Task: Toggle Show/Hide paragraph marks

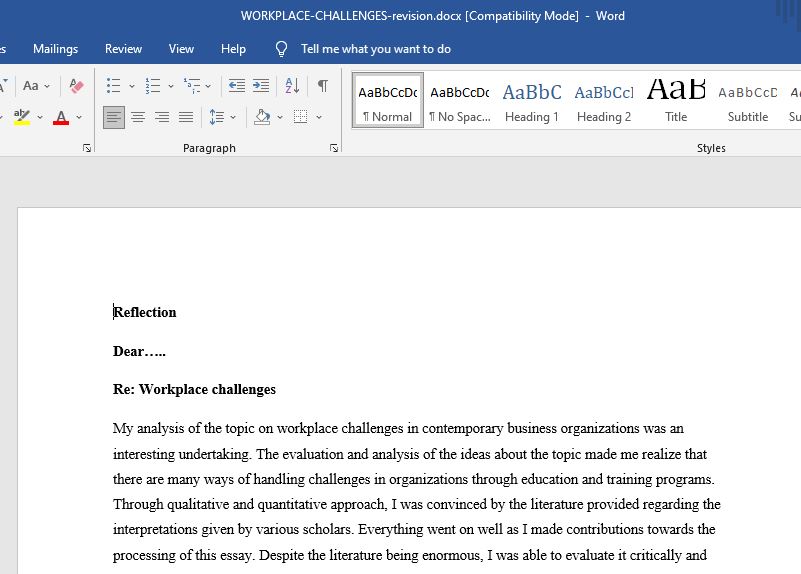Action: coord(323,86)
